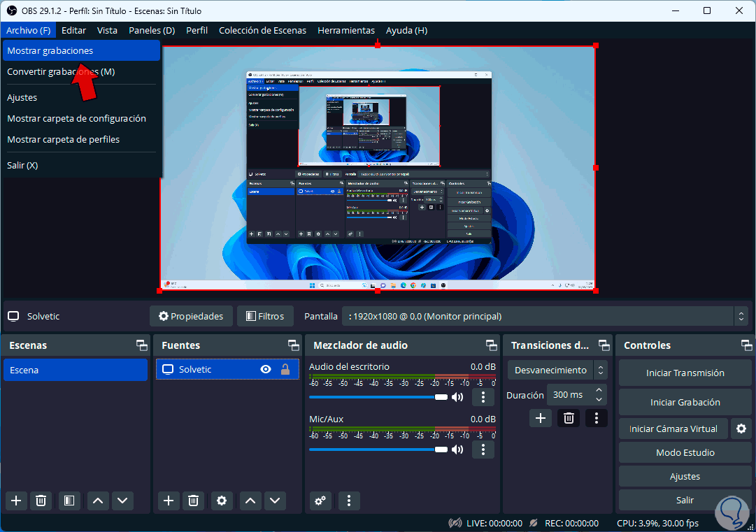Delete the selected source with trash icon
Screen dimensions: 756x532
point(194,500)
